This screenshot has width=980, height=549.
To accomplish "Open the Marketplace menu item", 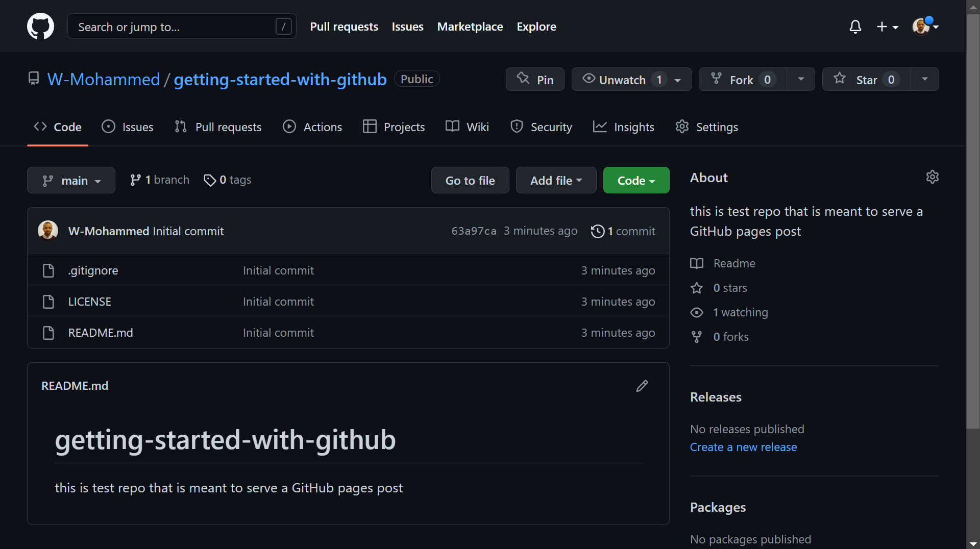I will click(470, 27).
